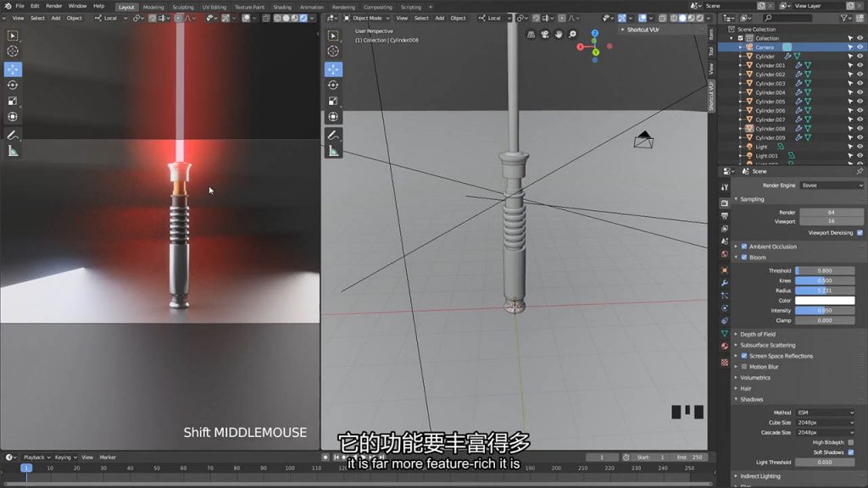Hide Cylinder.005 using its eye icon

click(860, 102)
